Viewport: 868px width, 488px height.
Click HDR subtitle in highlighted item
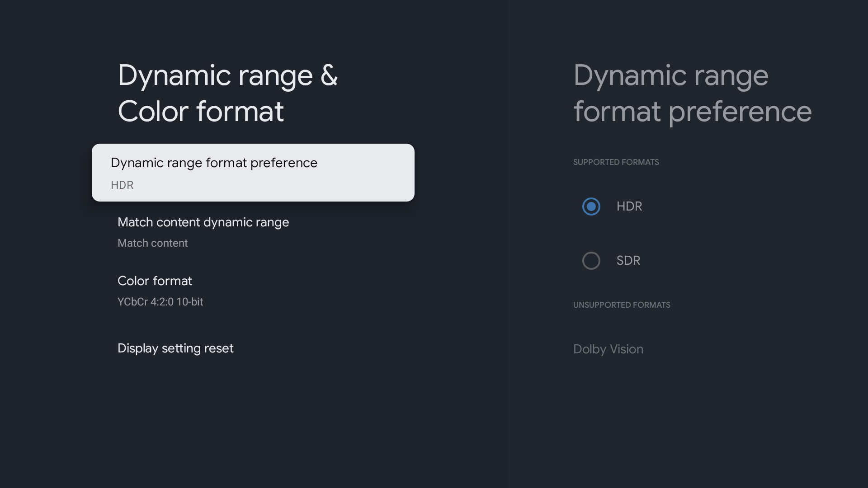point(122,185)
